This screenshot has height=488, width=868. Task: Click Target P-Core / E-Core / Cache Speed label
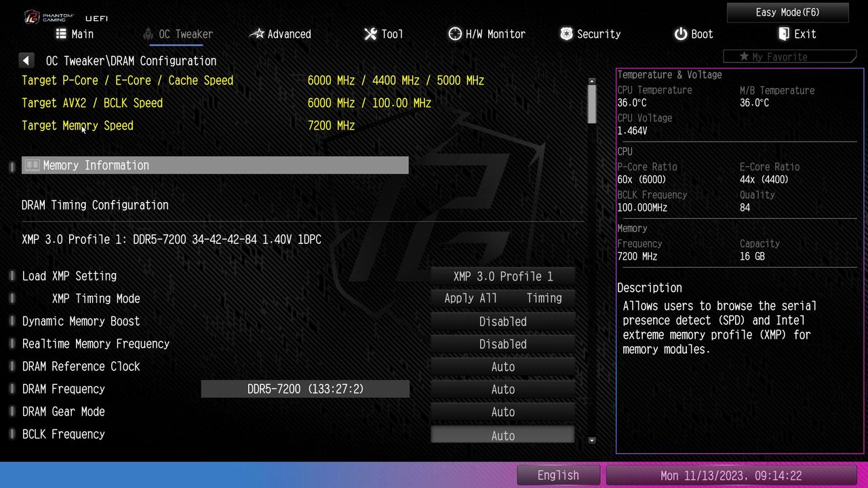tap(127, 81)
